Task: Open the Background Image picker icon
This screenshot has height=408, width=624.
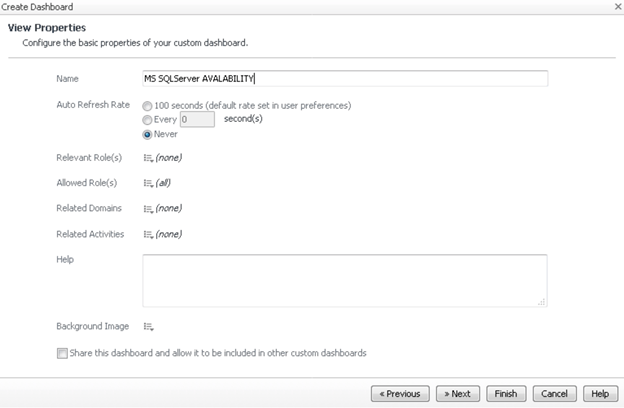Action: click(148, 327)
